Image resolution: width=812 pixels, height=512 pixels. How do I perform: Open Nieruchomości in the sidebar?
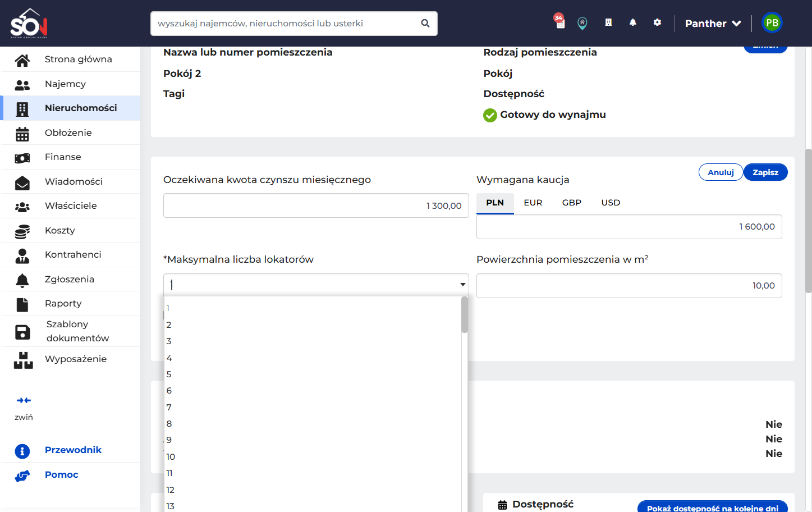point(71,108)
